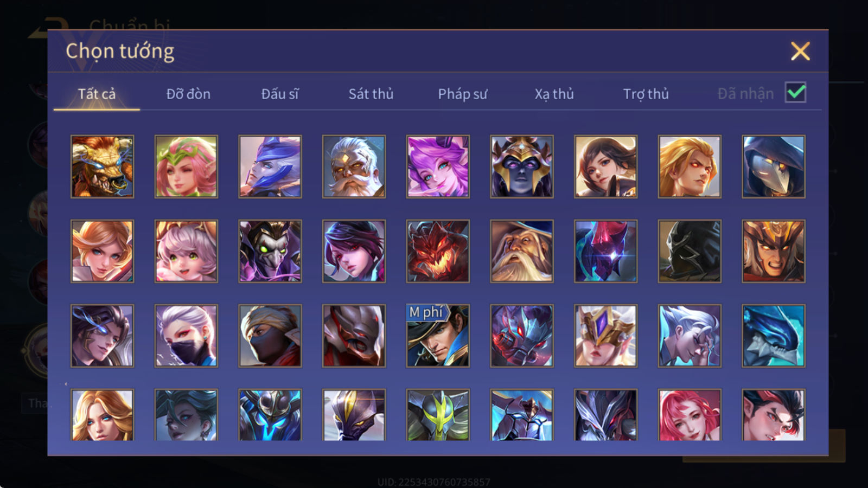Filter by the Xạ thủ tab
The width and height of the screenshot is (868, 488).
pos(554,94)
